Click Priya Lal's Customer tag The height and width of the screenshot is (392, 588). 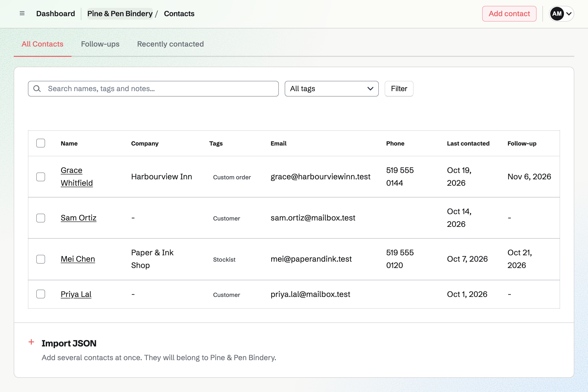[226, 295]
